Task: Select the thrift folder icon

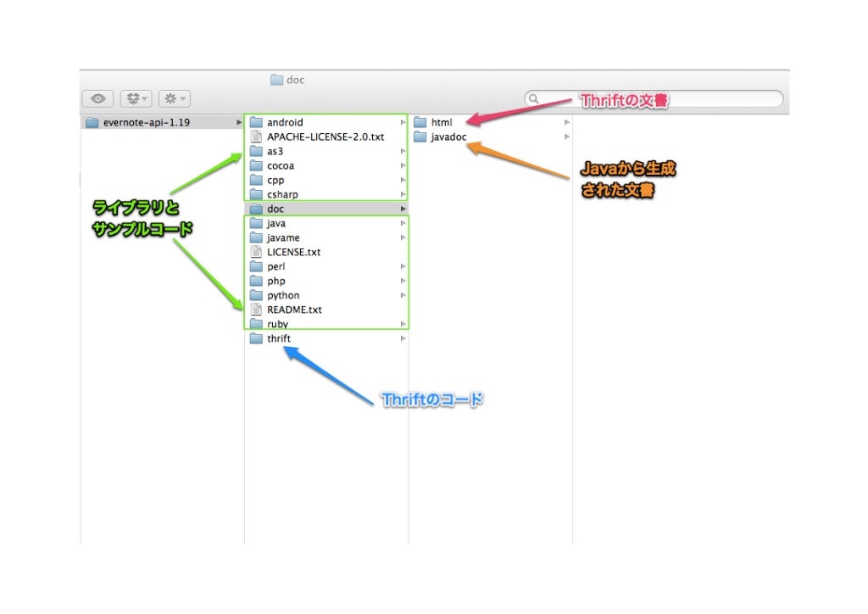Action: tap(256, 338)
